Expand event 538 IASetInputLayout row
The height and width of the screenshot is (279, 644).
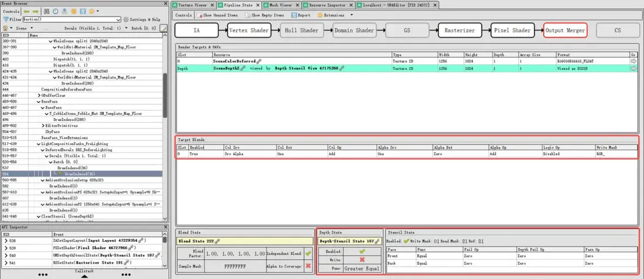click(6, 241)
